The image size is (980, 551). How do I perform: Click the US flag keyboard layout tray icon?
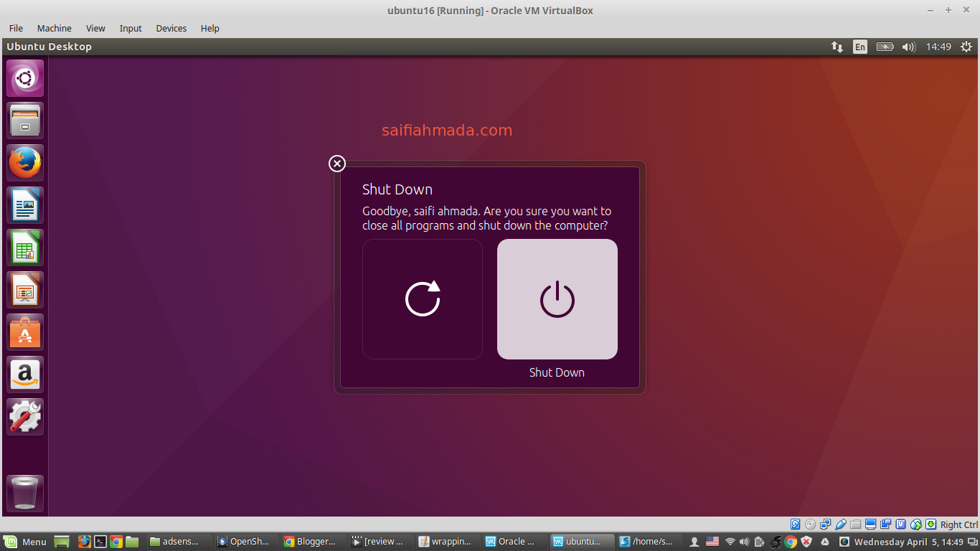[x=712, y=542]
